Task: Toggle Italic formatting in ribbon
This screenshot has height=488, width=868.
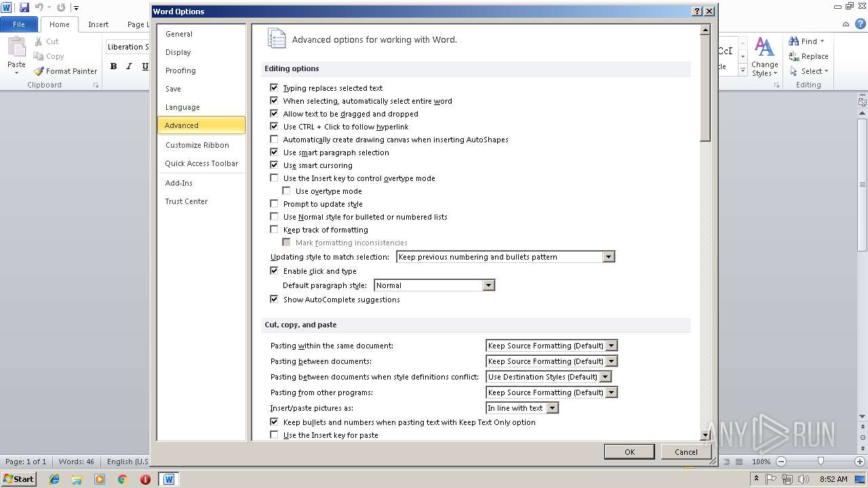Action: [129, 66]
